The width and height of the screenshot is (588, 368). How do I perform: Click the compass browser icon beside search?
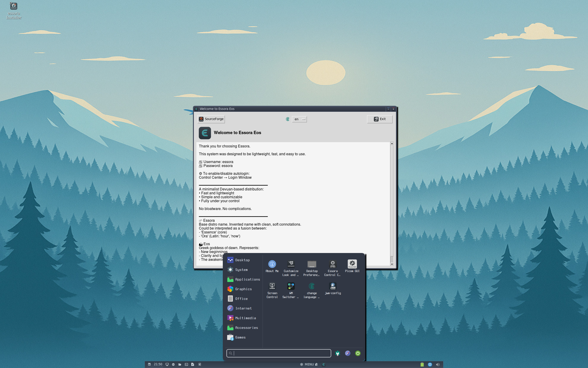348,353
